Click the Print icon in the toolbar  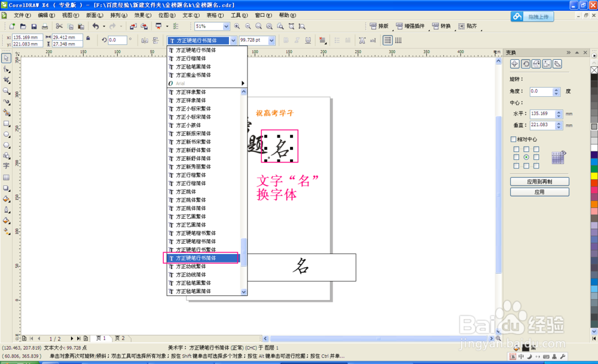click(x=45, y=26)
